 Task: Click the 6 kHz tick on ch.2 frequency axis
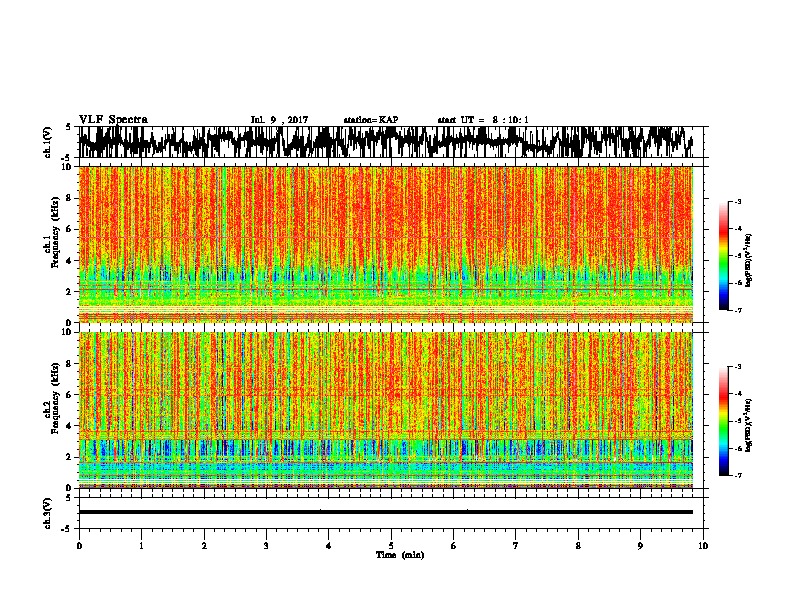point(70,395)
